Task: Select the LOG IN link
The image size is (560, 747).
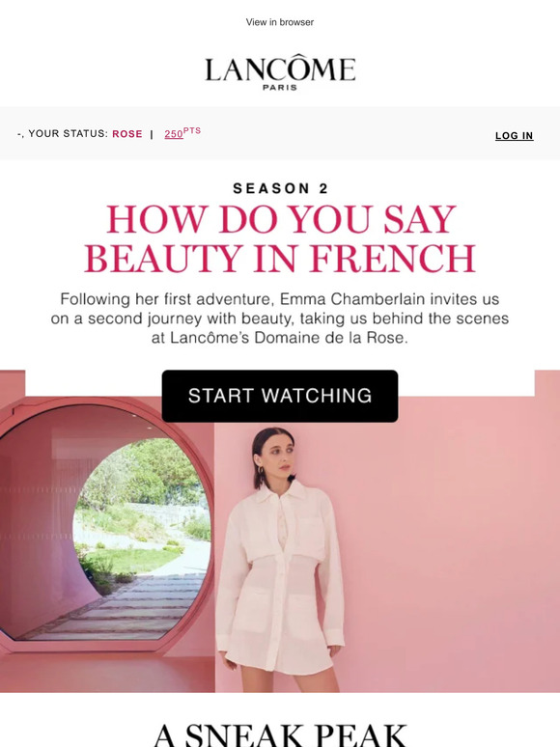Action: coord(515,136)
